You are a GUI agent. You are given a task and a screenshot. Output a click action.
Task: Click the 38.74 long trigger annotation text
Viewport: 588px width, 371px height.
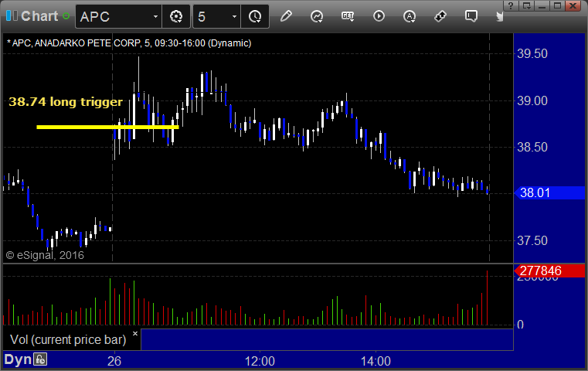[x=66, y=102]
